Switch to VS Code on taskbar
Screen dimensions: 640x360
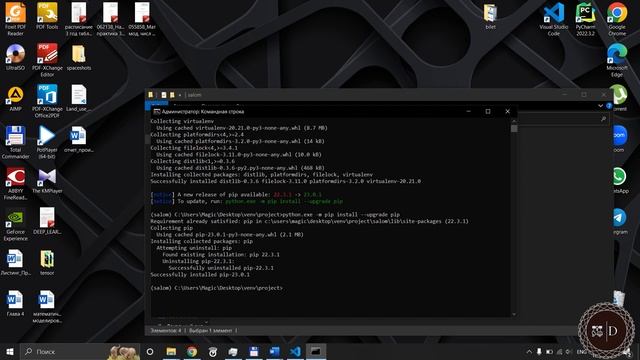coord(295,351)
